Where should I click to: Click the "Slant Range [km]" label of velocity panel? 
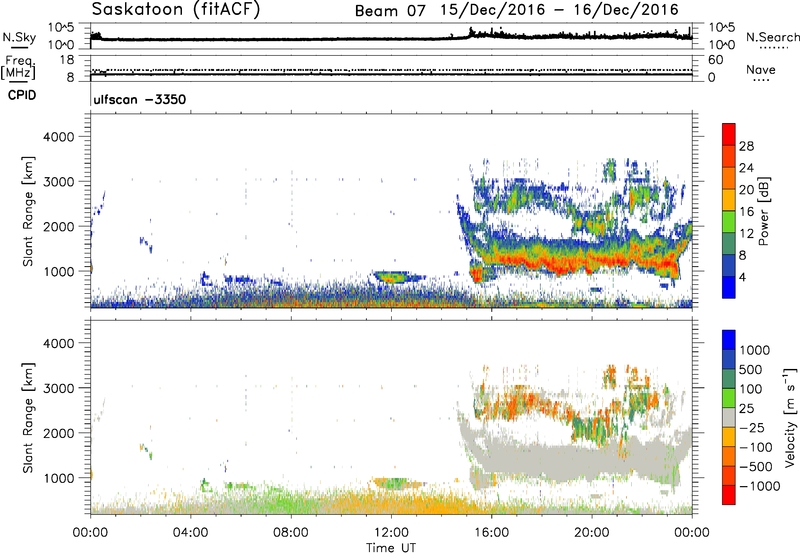tap(28, 417)
